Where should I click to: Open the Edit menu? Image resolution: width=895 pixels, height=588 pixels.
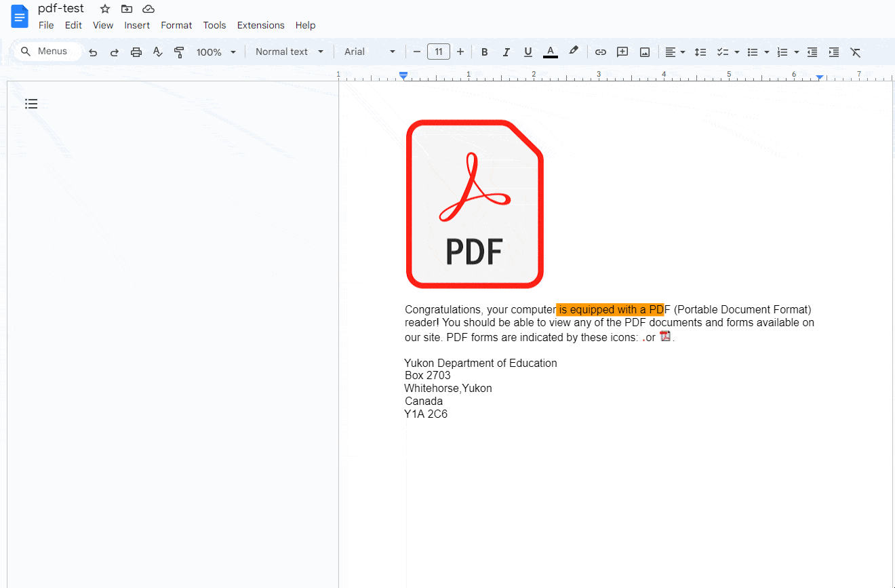(73, 25)
